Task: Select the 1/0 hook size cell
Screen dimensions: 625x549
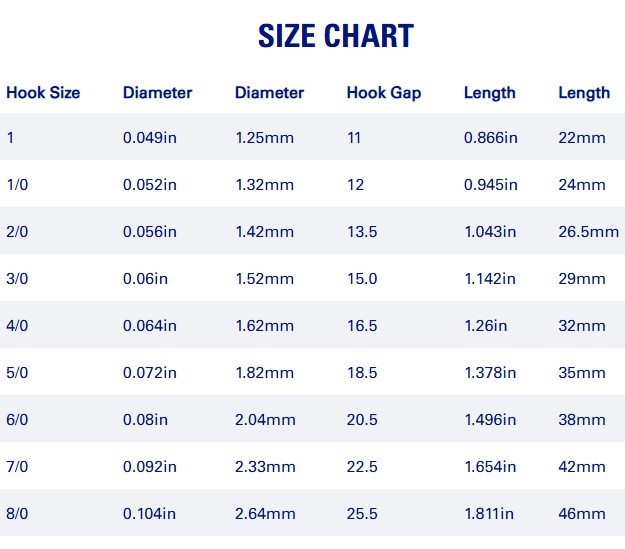Action: (x=17, y=185)
